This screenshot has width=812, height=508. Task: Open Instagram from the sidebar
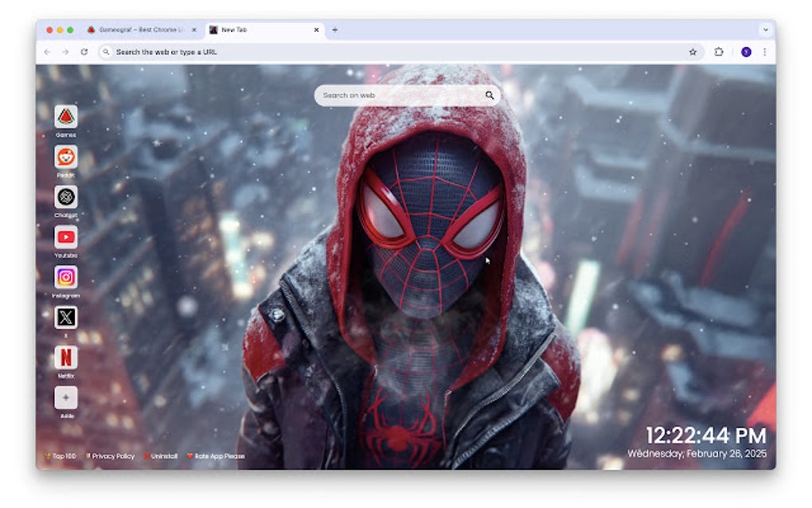(64, 277)
